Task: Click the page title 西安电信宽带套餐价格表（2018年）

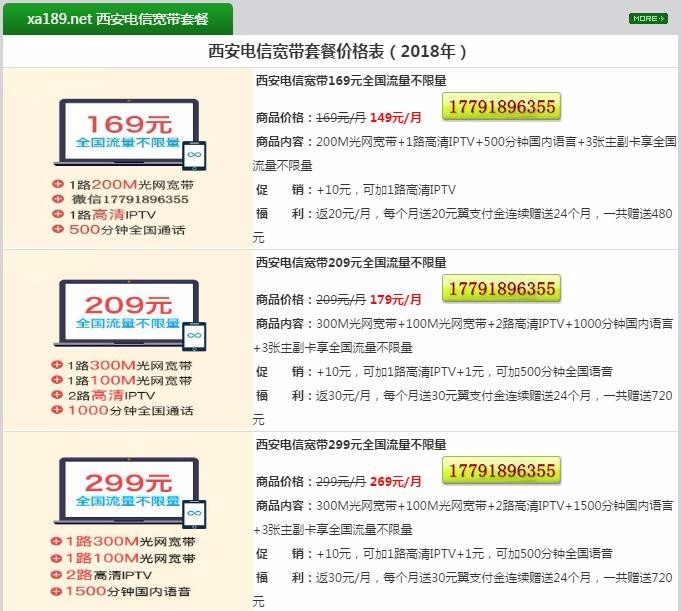Action: tap(338, 51)
